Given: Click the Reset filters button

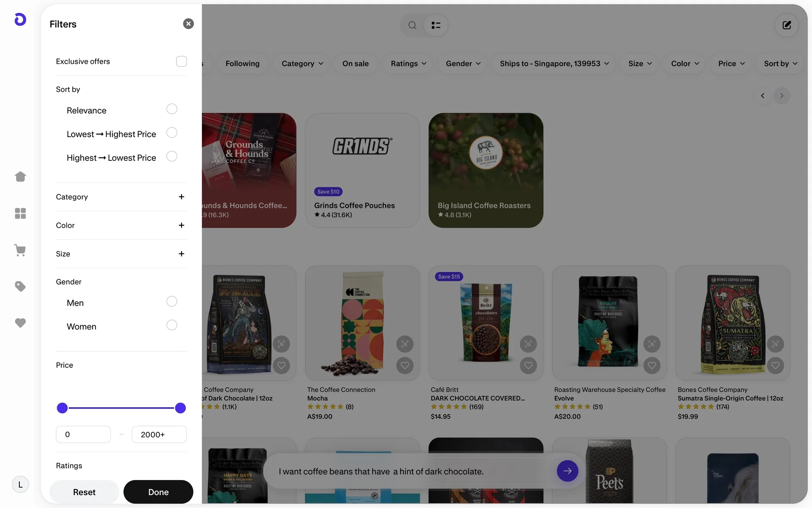Looking at the screenshot, I should point(84,492).
